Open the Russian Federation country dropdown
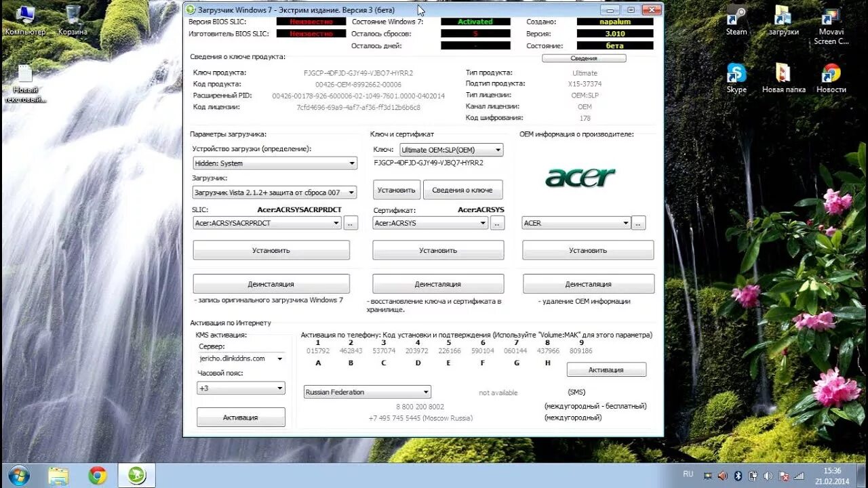The width and height of the screenshot is (868, 488). tap(367, 392)
